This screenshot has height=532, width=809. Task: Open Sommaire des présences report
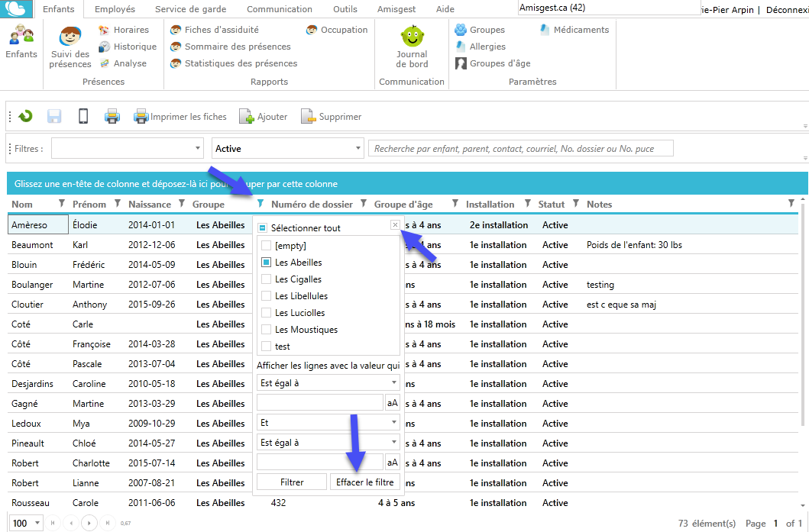pyautogui.click(x=231, y=47)
